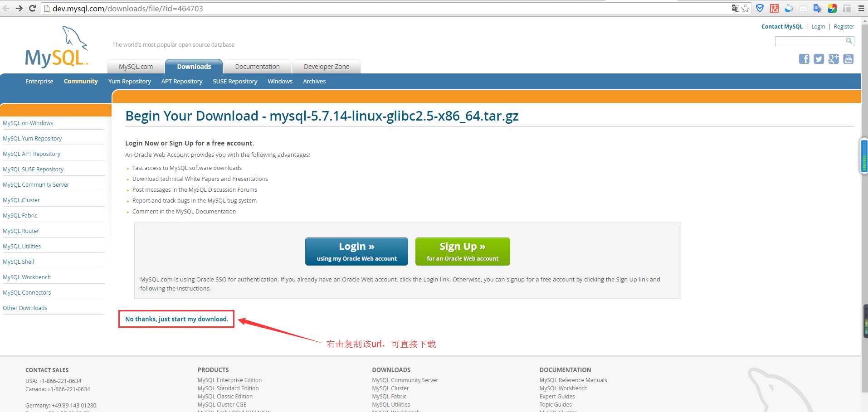The height and width of the screenshot is (412, 868).
Task: Open Enterprise in the blue nav bar
Action: (39, 82)
